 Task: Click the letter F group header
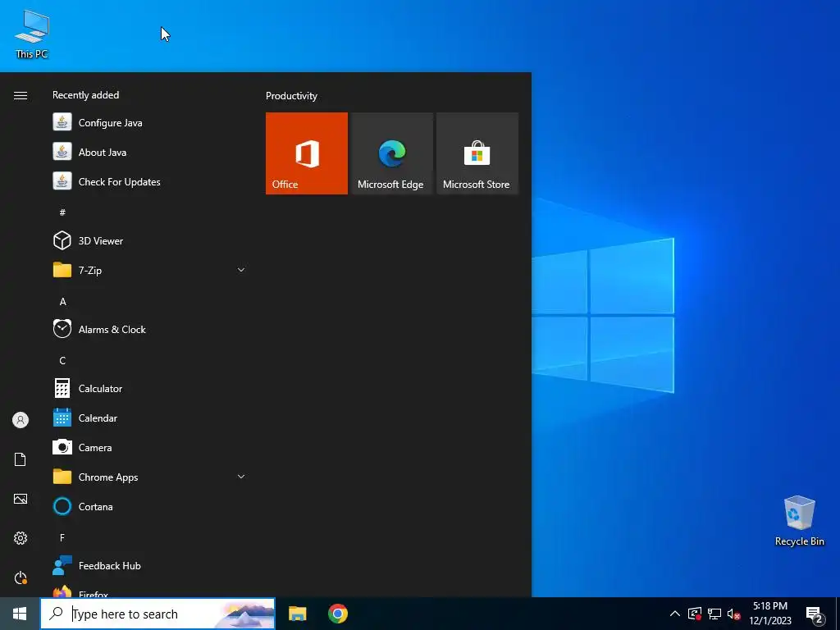(x=62, y=537)
